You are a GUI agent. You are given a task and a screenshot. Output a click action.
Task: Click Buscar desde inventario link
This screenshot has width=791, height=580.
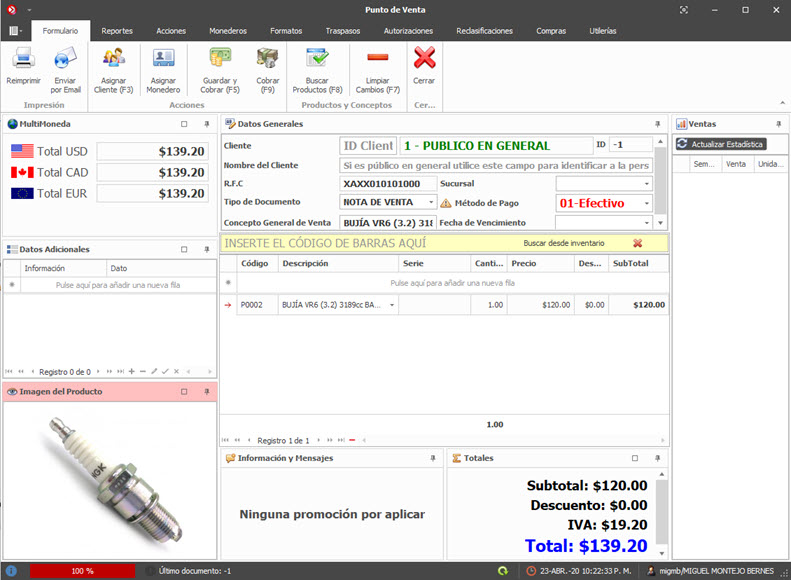564,243
